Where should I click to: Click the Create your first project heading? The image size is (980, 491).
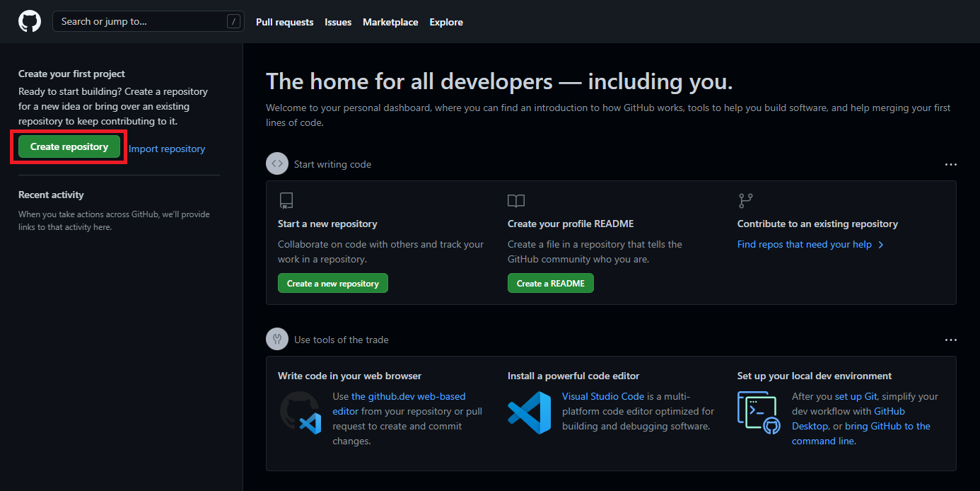[71, 74]
